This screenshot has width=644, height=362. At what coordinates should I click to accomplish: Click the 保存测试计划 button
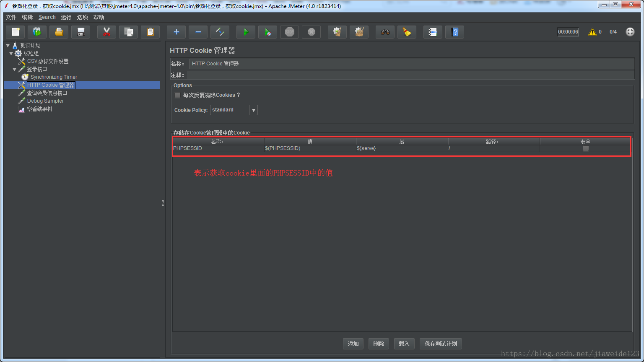441,344
